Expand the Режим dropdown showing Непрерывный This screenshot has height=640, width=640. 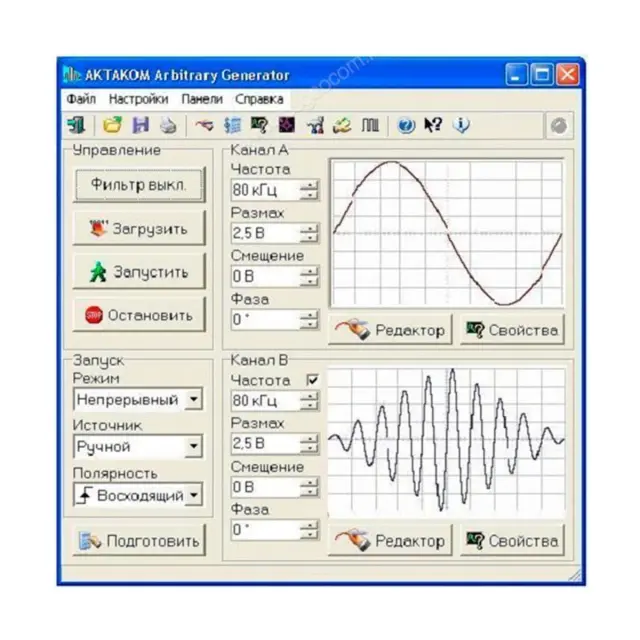(194, 399)
